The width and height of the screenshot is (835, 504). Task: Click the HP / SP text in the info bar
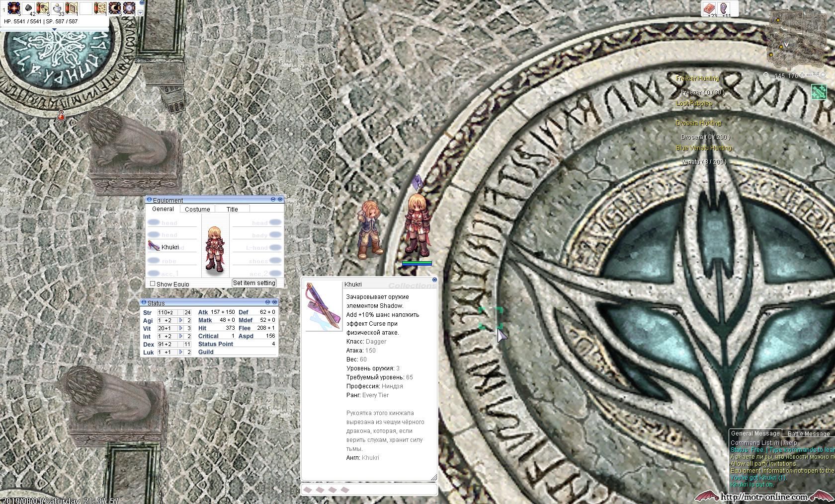point(41,22)
